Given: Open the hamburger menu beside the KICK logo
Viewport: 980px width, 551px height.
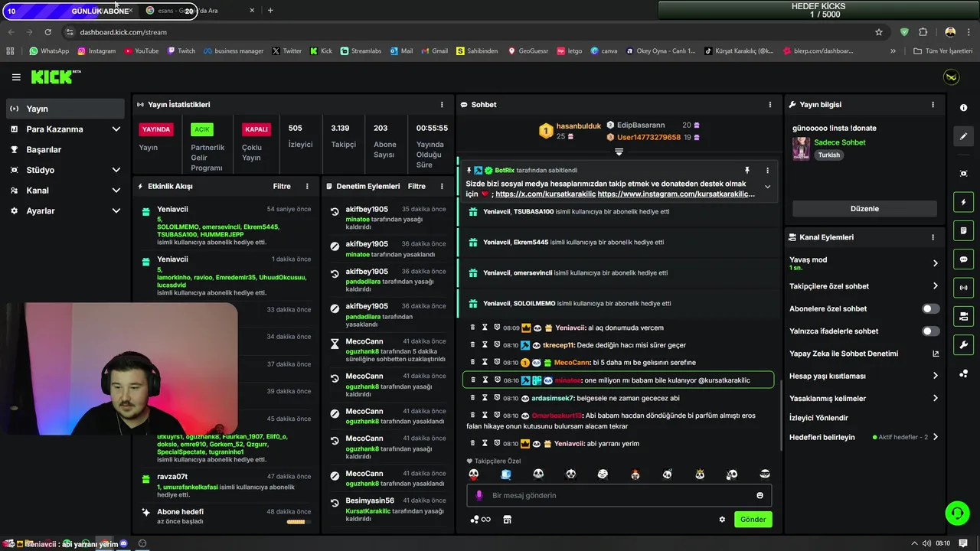Looking at the screenshot, I should point(16,77).
